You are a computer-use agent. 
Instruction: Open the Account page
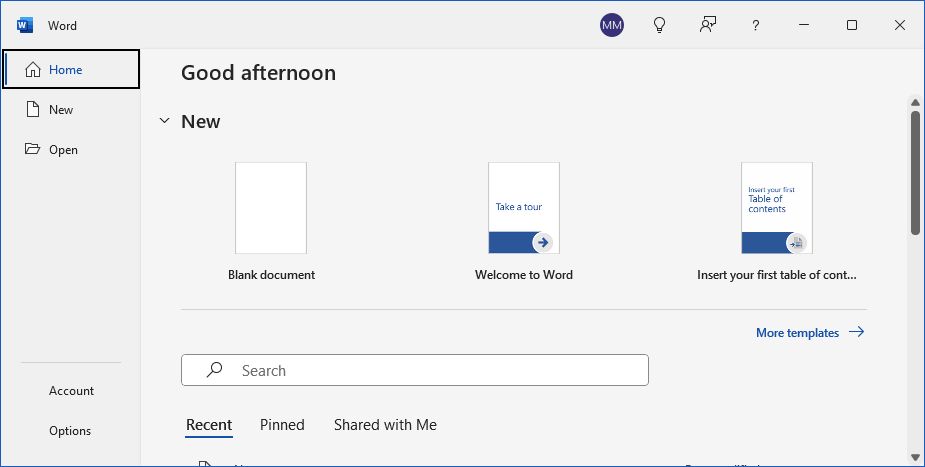click(71, 391)
